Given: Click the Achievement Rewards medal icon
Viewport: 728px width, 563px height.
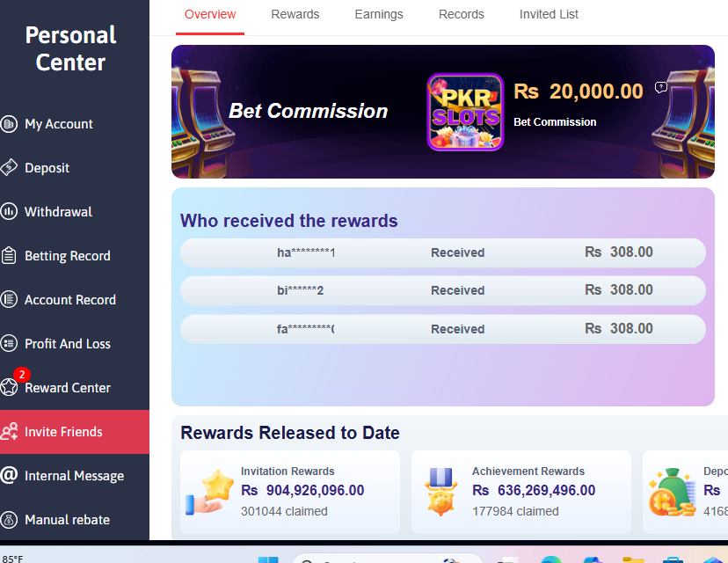Looking at the screenshot, I should click(440, 492).
